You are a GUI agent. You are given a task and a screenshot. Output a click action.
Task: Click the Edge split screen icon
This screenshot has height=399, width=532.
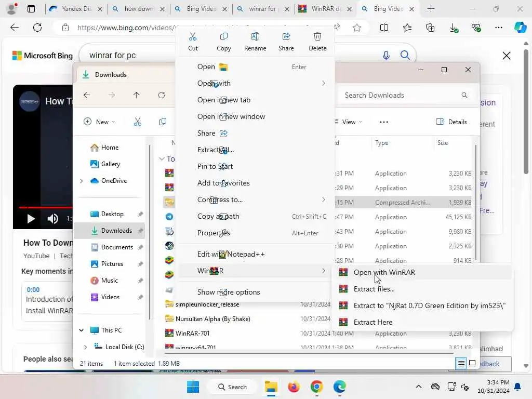384,28
